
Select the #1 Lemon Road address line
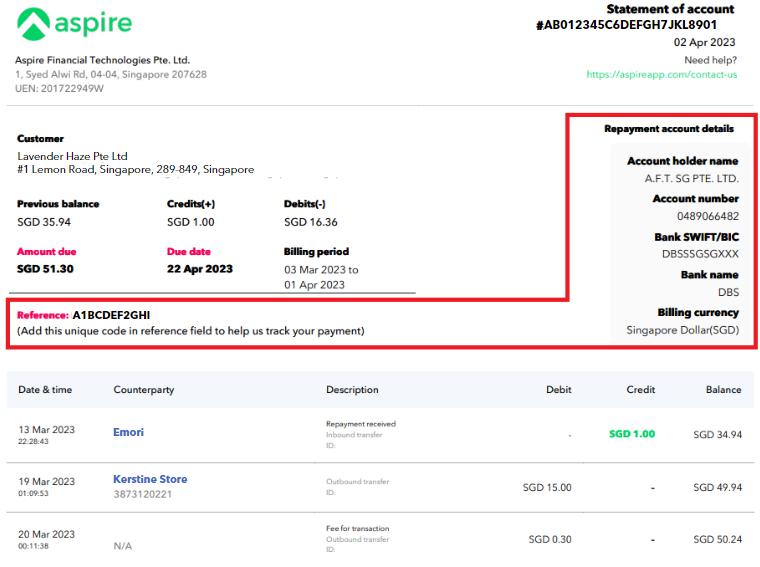(136, 170)
